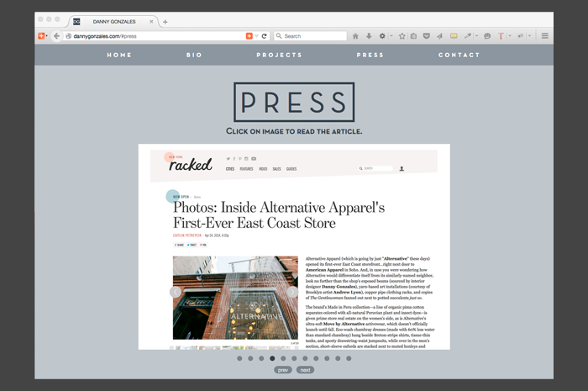Open the chat smiley bubble icon

pyautogui.click(x=487, y=36)
